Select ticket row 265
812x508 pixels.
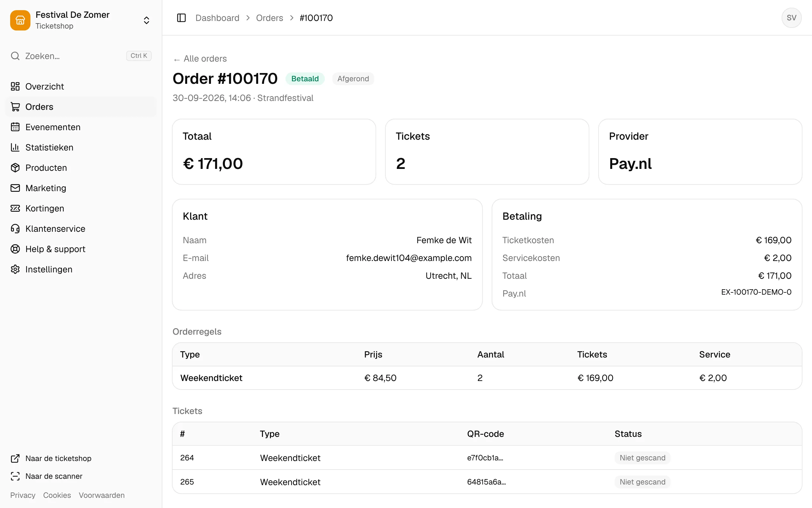pos(487,482)
